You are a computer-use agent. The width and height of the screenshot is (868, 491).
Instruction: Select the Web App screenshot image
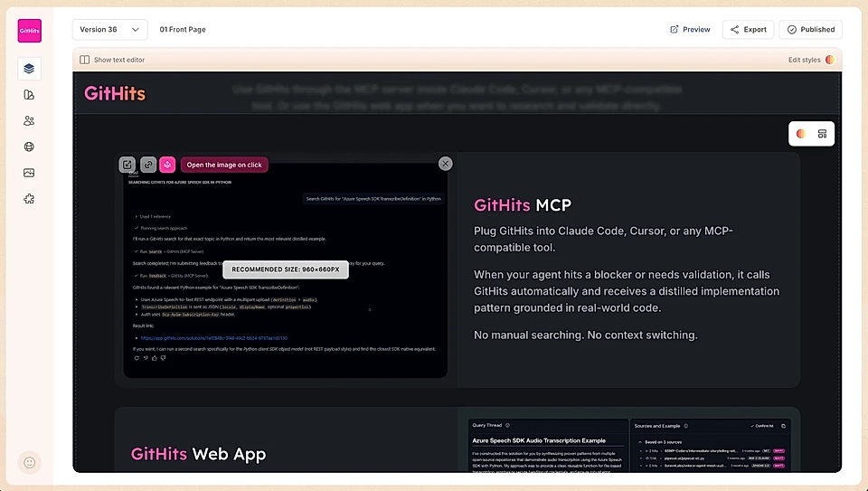pyautogui.click(x=629, y=445)
